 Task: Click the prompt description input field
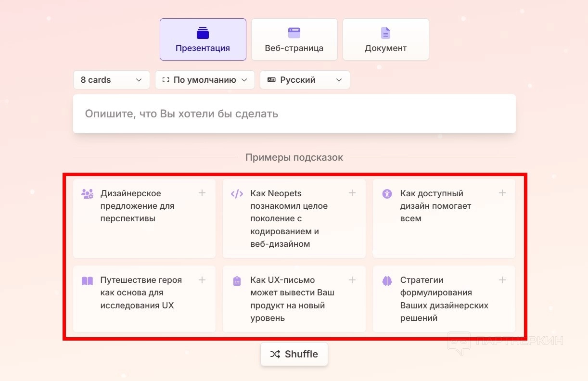click(x=294, y=114)
